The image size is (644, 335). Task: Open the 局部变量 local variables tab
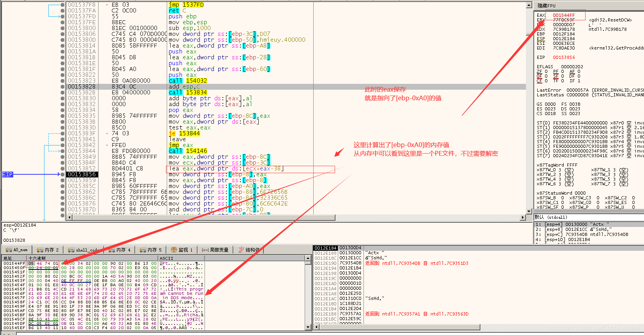[215, 250]
